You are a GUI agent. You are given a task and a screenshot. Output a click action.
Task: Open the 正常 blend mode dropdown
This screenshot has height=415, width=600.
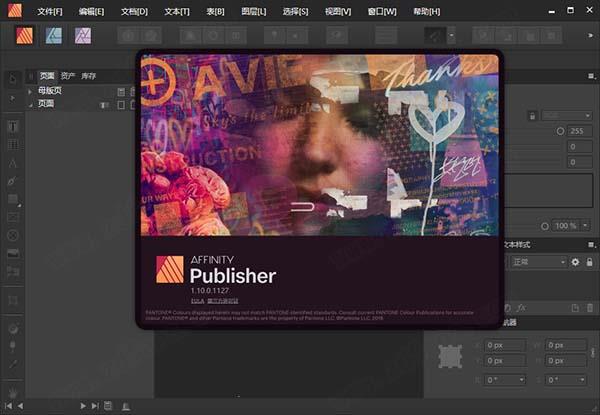(x=538, y=262)
